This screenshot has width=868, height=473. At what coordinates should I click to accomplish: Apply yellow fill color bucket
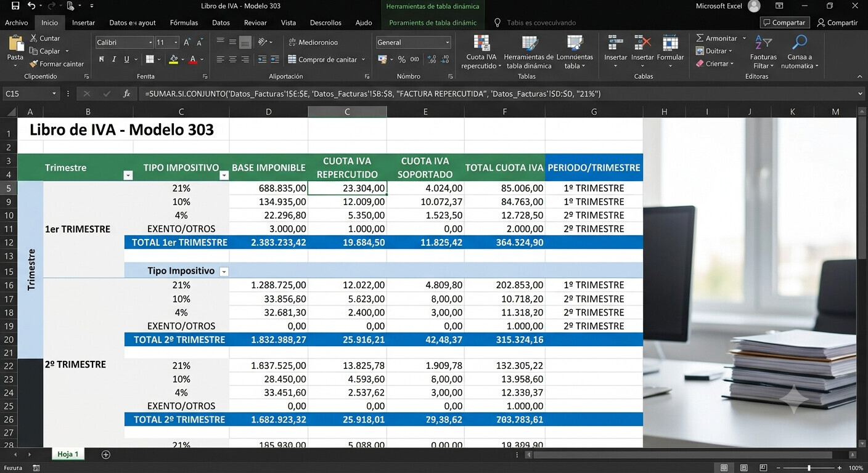point(174,59)
